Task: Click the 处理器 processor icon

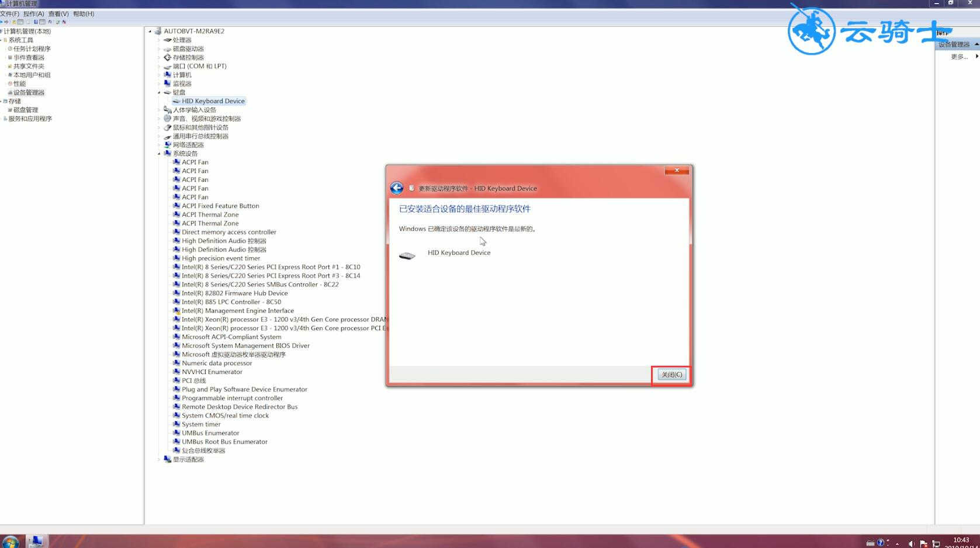Action: [x=167, y=40]
